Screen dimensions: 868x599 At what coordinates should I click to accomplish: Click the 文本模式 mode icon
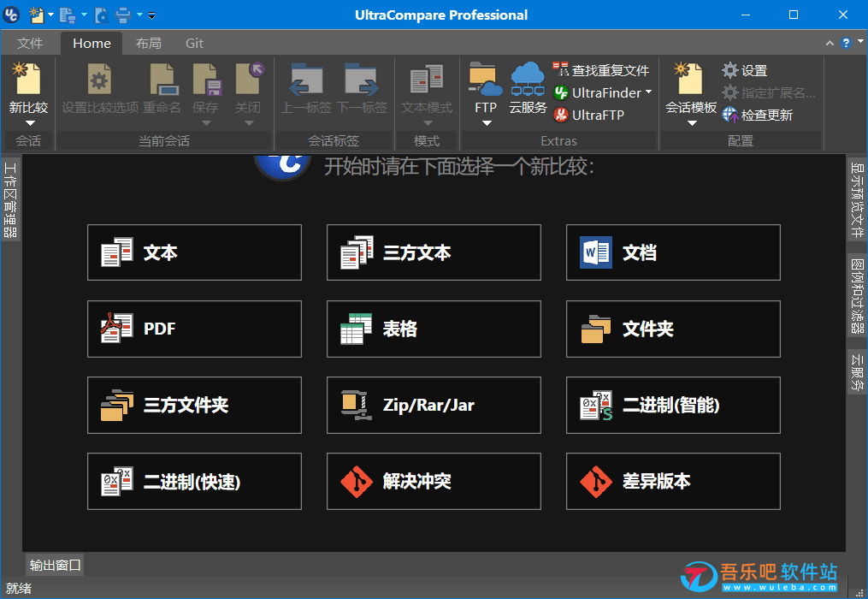(x=427, y=79)
